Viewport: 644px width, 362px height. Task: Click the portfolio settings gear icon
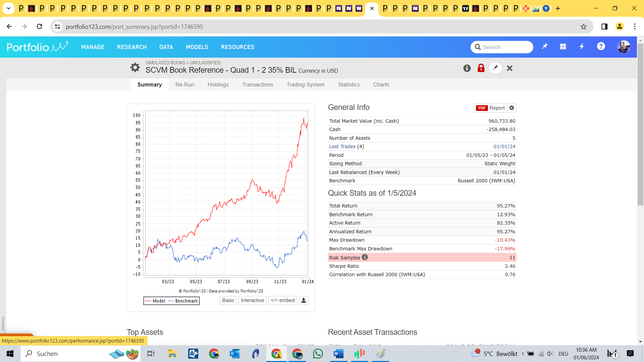(x=135, y=67)
